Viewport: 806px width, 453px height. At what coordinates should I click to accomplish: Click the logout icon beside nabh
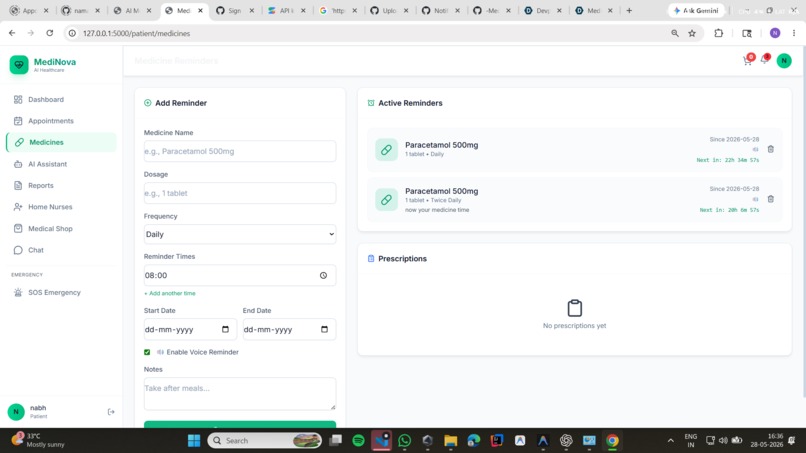click(111, 412)
